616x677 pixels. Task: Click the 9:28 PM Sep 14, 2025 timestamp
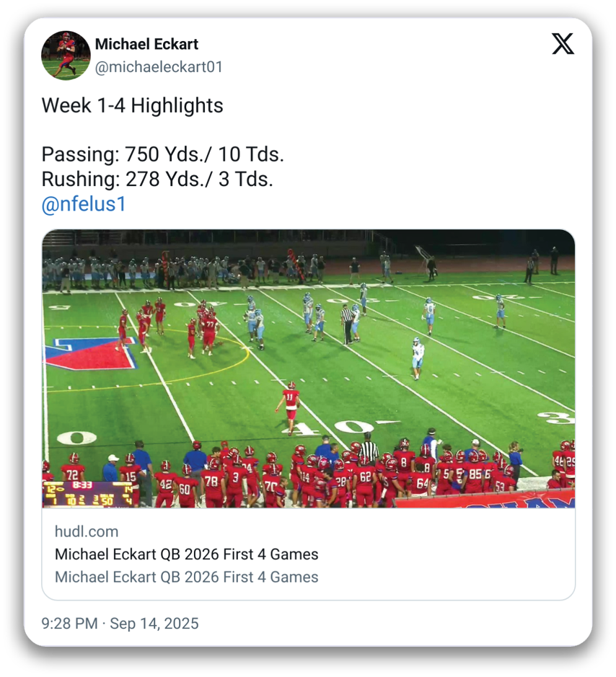point(120,624)
